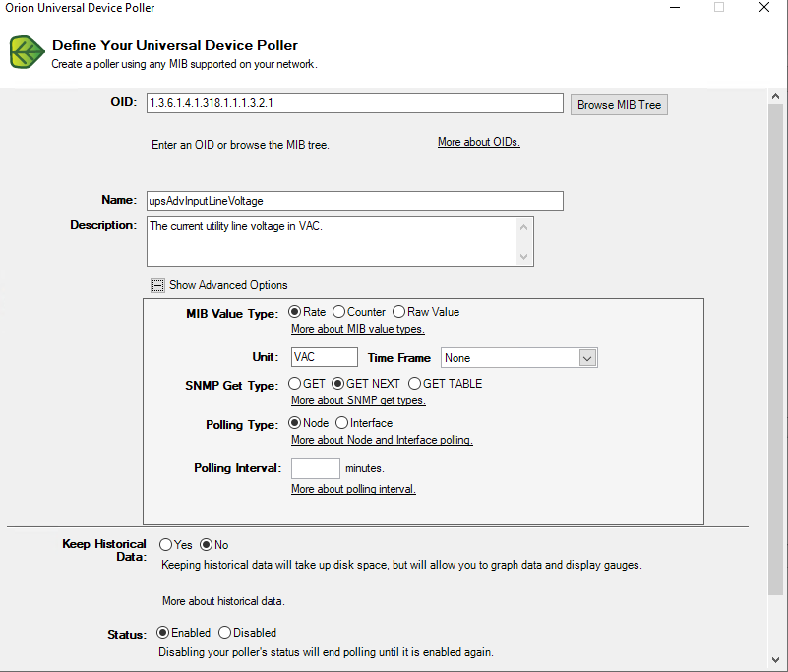Open More about MIB value types link
This screenshot has width=788, height=672.
[x=358, y=329]
